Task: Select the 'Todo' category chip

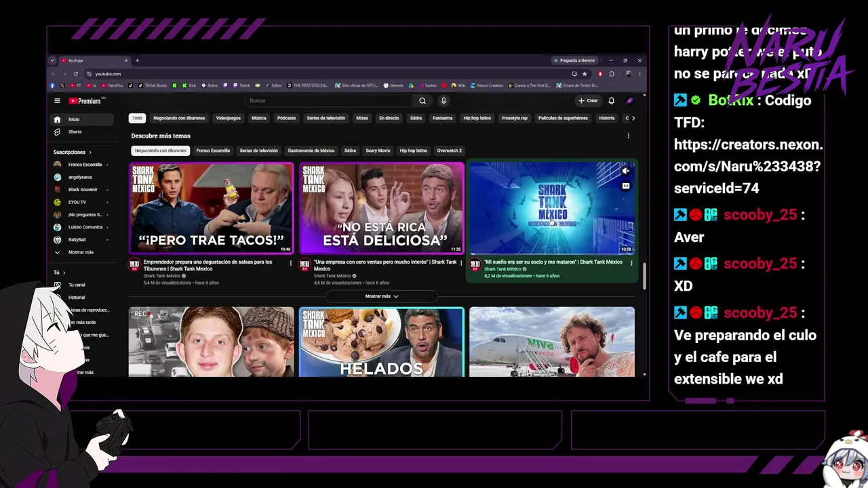Action: pyautogui.click(x=138, y=119)
